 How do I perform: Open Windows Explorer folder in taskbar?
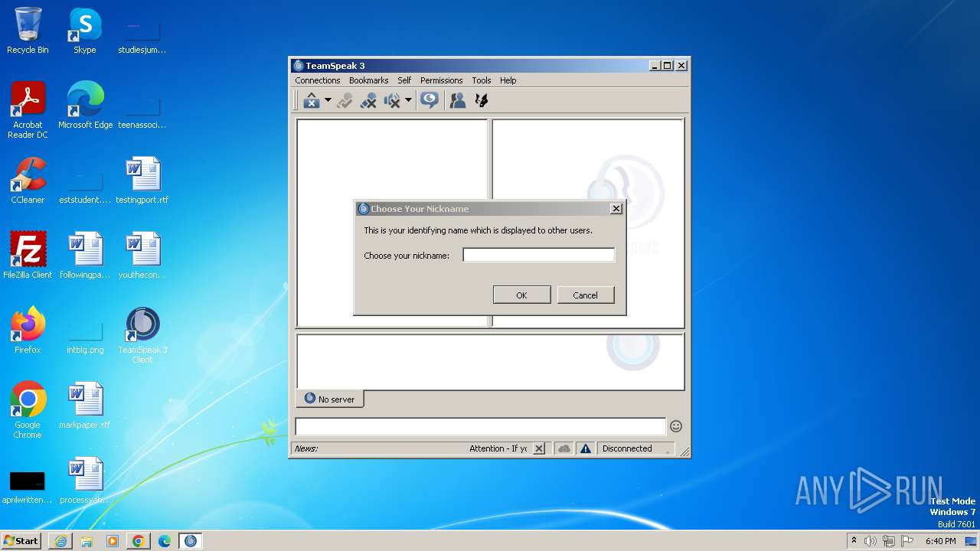point(87,541)
